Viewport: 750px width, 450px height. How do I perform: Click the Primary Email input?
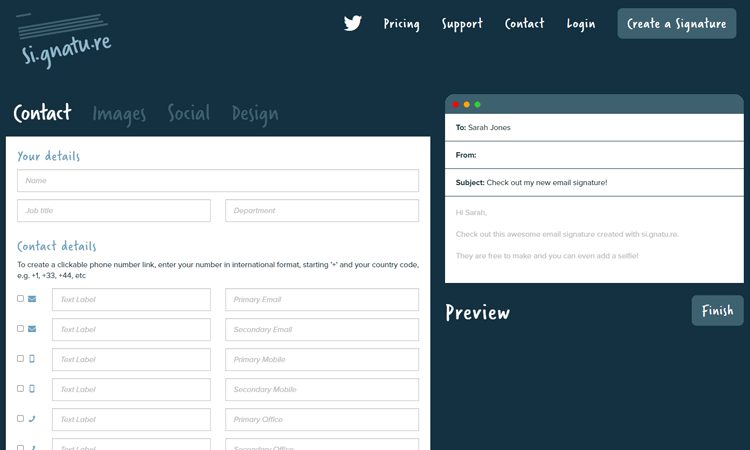pyautogui.click(x=322, y=299)
